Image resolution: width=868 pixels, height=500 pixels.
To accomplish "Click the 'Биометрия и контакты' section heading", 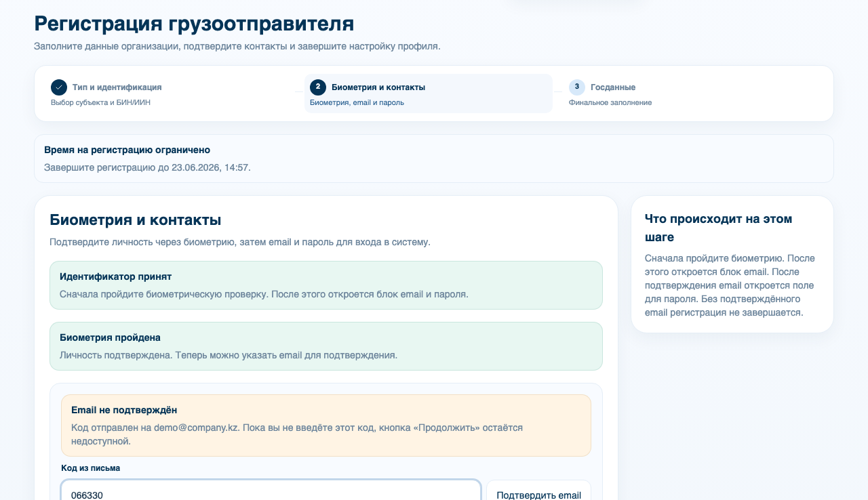I will pyautogui.click(x=135, y=220).
